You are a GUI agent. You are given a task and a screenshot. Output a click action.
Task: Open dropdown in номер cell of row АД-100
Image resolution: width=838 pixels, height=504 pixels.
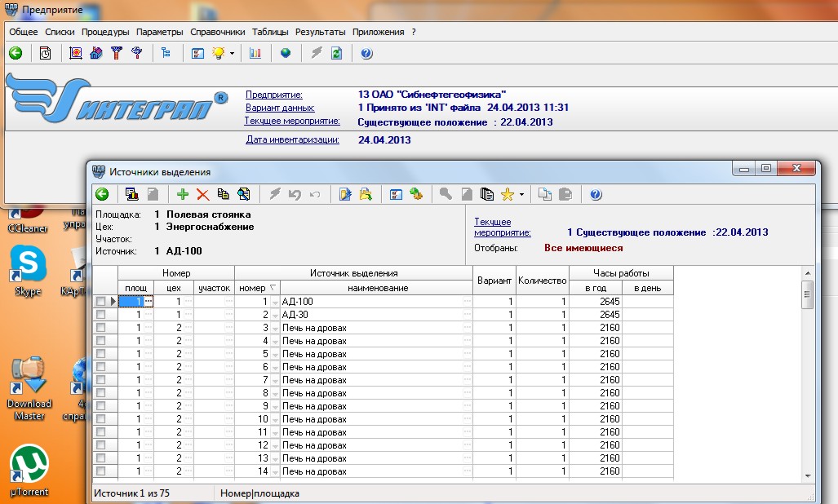pyautogui.click(x=274, y=302)
